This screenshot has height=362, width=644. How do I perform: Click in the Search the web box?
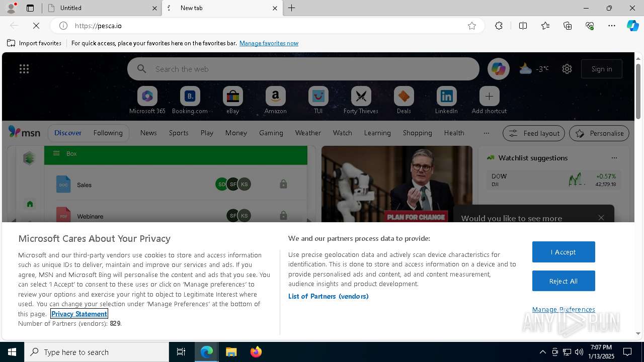[303, 69]
